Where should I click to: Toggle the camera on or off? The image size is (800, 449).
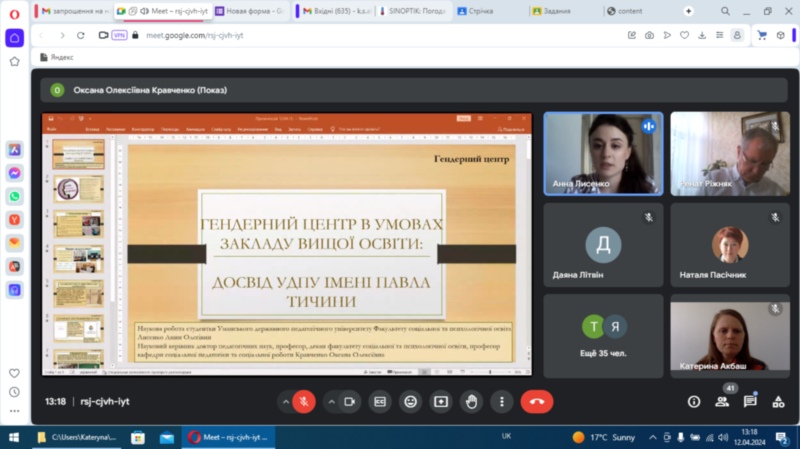pos(350,401)
